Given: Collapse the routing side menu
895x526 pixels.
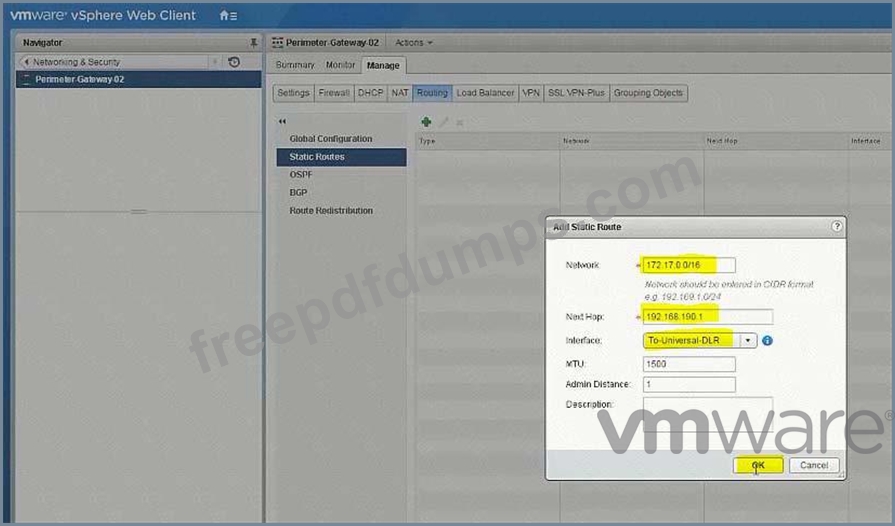Looking at the screenshot, I should pyautogui.click(x=282, y=122).
